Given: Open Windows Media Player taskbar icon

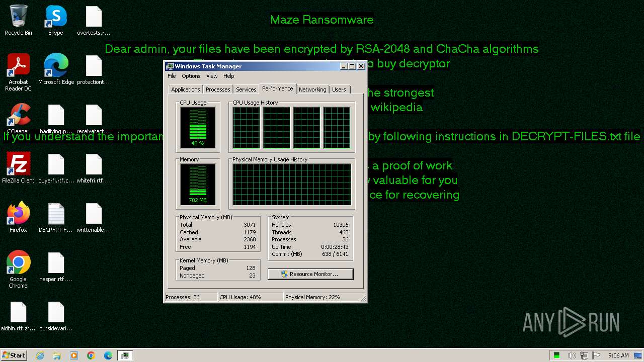Looking at the screenshot, I should coord(74,355).
